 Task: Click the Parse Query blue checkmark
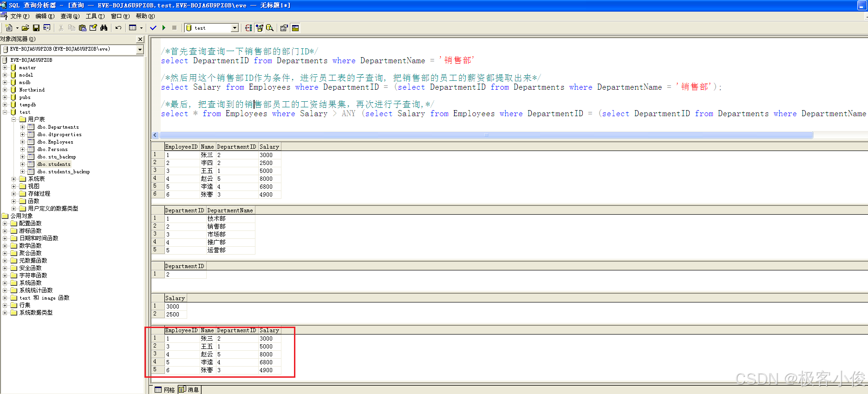pos(153,28)
